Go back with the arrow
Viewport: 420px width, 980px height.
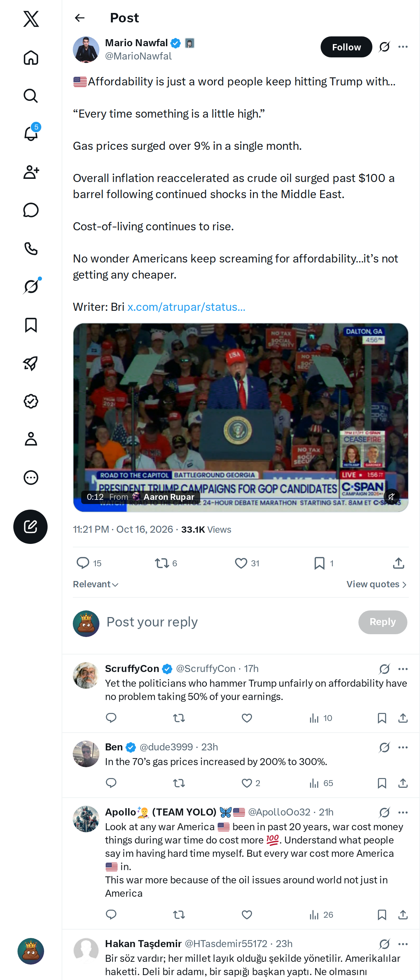click(79, 18)
